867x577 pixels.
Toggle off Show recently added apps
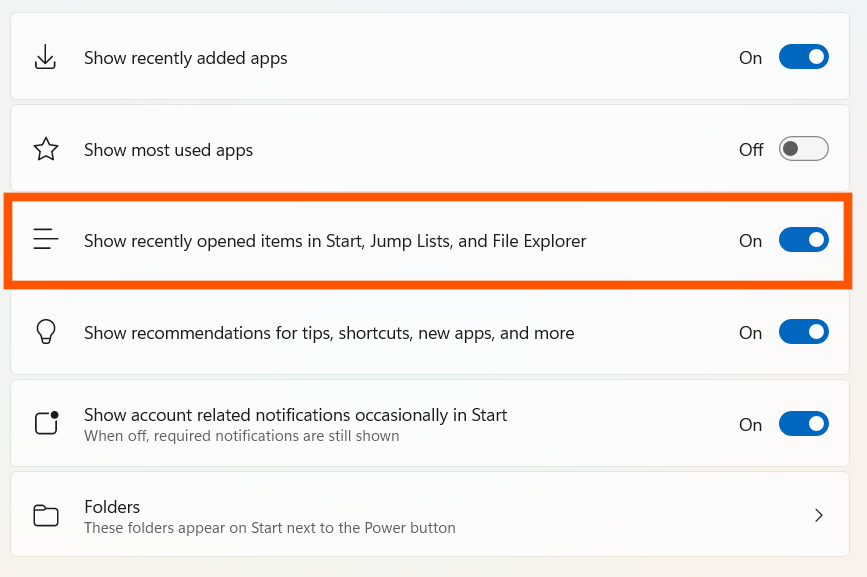click(x=803, y=57)
